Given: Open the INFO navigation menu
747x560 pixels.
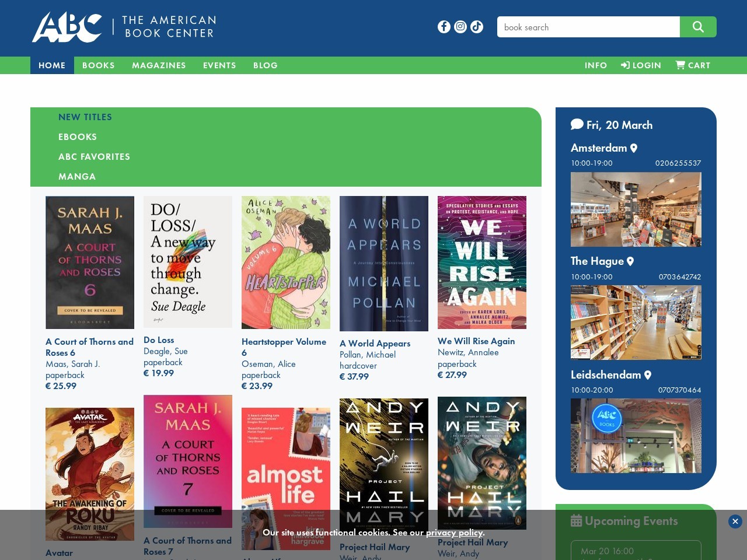Looking at the screenshot, I should point(595,65).
